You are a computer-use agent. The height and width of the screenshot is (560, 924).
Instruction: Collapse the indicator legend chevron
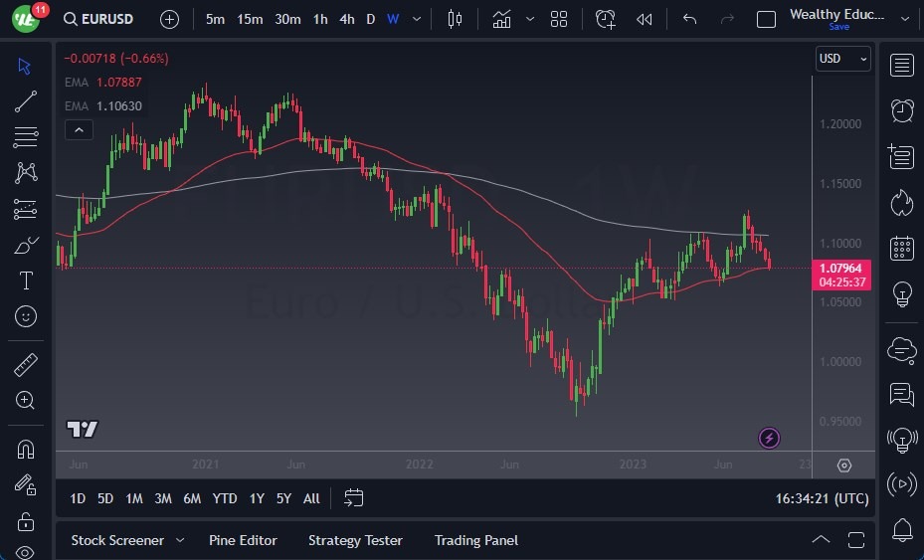click(x=79, y=129)
